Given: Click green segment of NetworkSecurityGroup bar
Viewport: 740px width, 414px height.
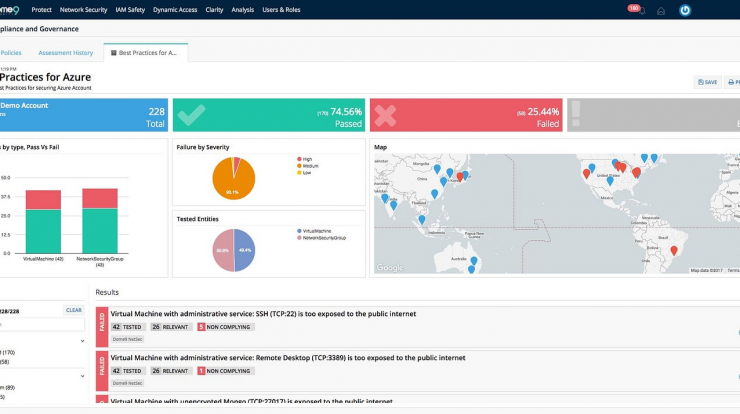Looking at the screenshot, I should tap(100, 231).
